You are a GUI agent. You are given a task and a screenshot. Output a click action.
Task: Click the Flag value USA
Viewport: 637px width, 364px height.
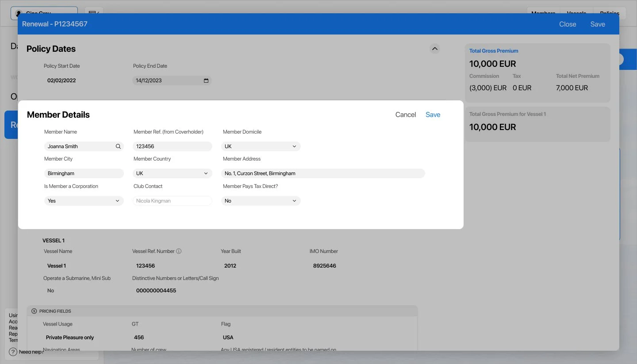click(228, 337)
